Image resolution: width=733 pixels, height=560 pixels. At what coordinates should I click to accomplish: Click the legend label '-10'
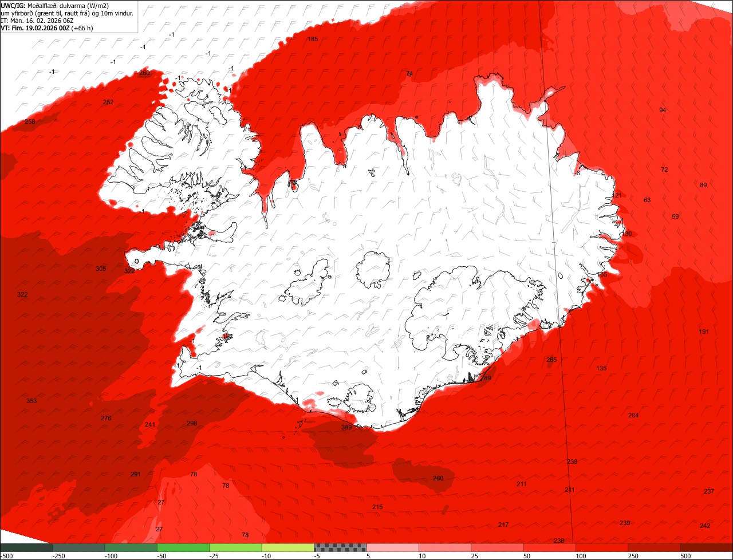(x=267, y=556)
